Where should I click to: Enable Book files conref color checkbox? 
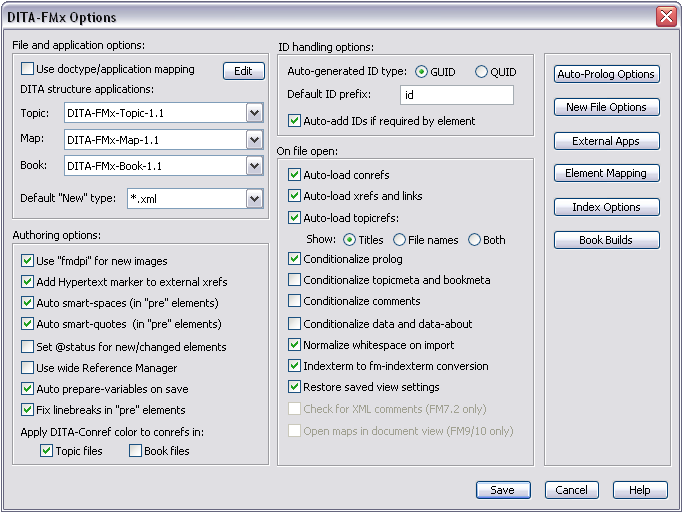136,452
